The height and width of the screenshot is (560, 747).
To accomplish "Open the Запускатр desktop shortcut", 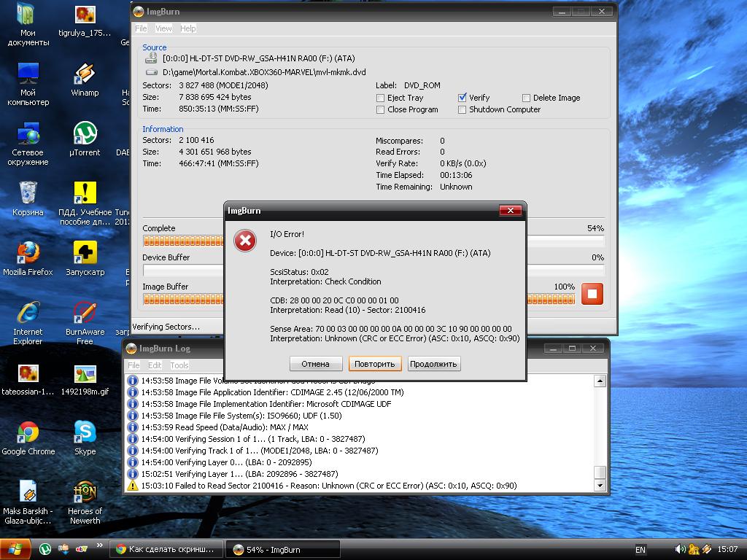I will 85,259.
